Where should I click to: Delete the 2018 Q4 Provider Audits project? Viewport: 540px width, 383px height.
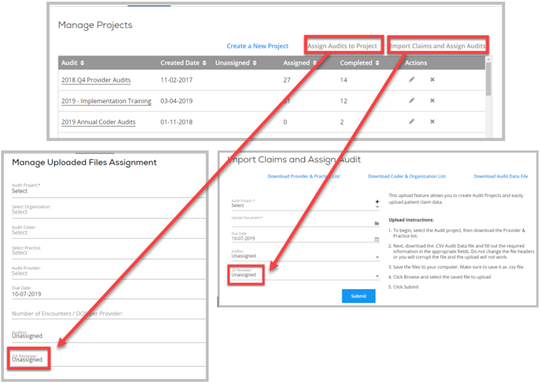tap(432, 80)
